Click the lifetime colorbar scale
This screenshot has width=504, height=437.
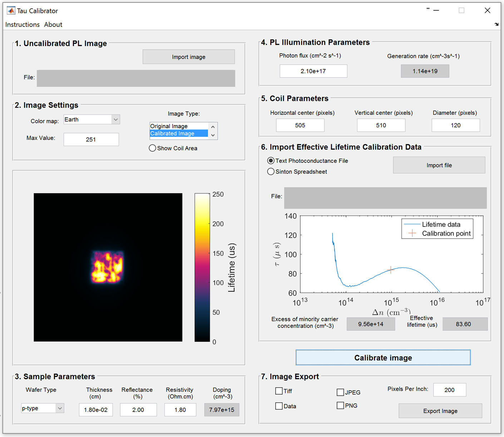pyautogui.click(x=202, y=267)
